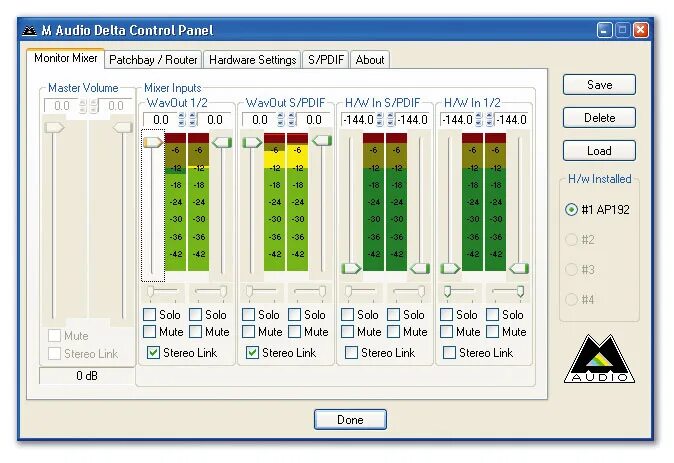Click WavOut 1/2 left level value field
Image resolution: width=674 pixels, height=463 pixels.
[x=160, y=120]
